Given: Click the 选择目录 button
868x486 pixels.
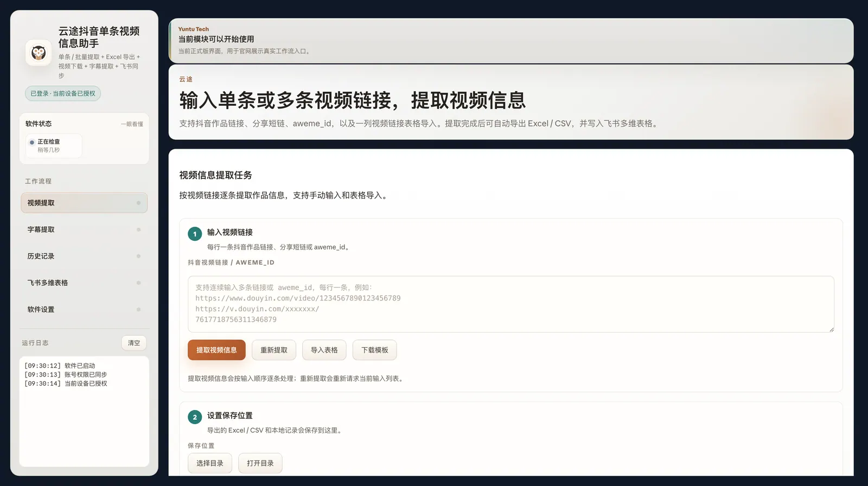Looking at the screenshot, I should (210, 463).
